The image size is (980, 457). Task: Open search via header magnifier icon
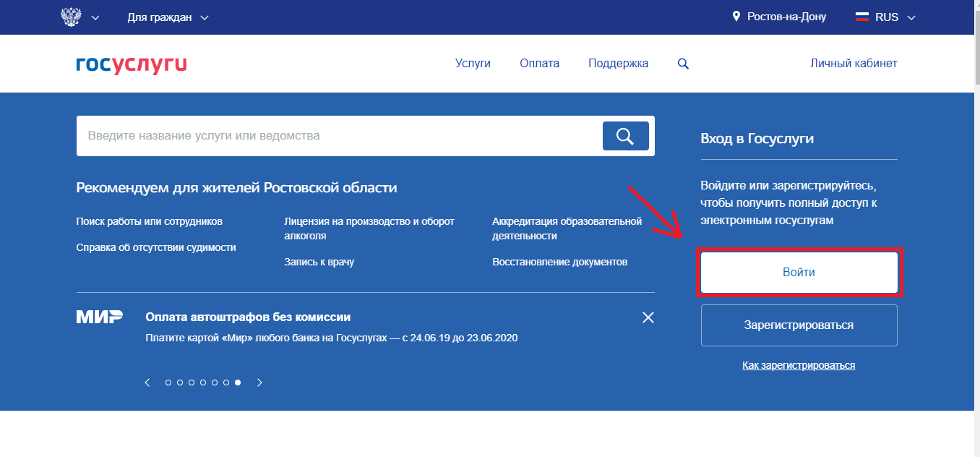(683, 64)
